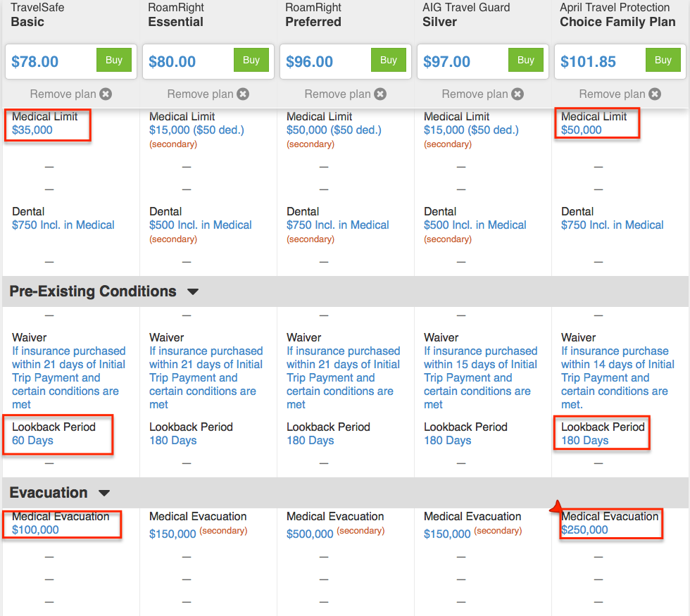Image resolution: width=690 pixels, height=616 pixels.
Task: Open $150,000 medical evacuation of AIG Silver
Action: [447, 534]
